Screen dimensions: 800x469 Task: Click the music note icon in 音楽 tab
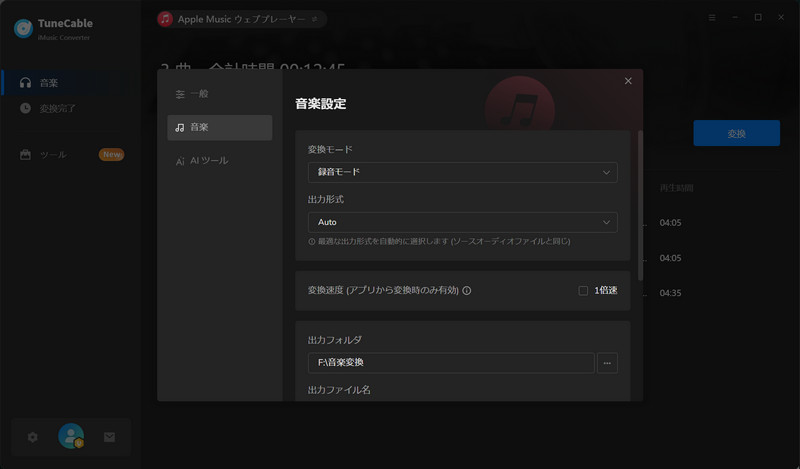[180, 128]
